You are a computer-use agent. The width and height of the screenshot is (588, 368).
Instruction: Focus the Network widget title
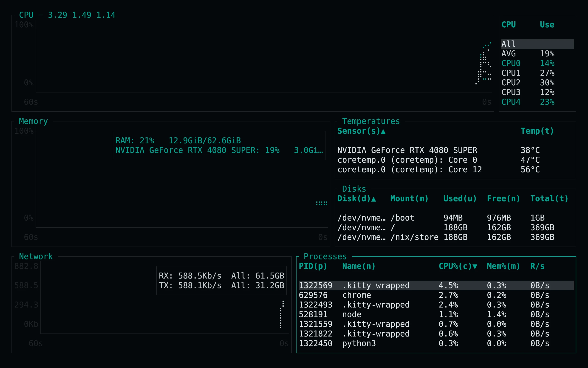pyautogui.click(x=36, y=256)
